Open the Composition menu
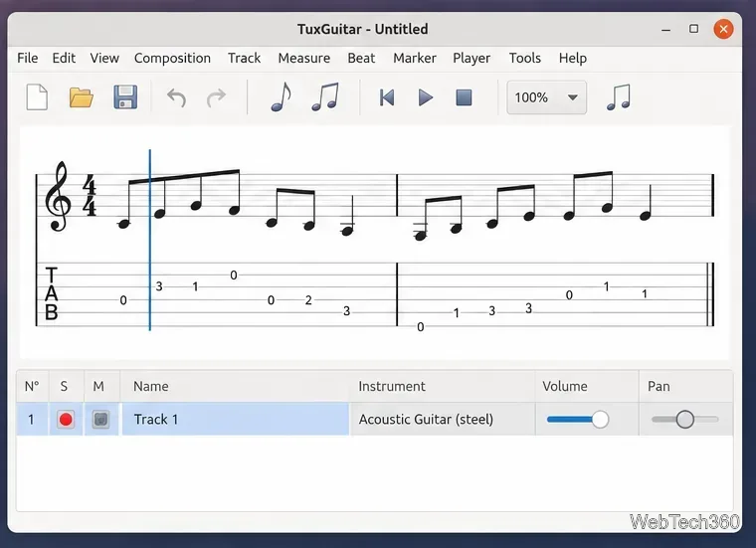Screen dimensions: 756x548 pyautogui.click(x=172, y=58)
